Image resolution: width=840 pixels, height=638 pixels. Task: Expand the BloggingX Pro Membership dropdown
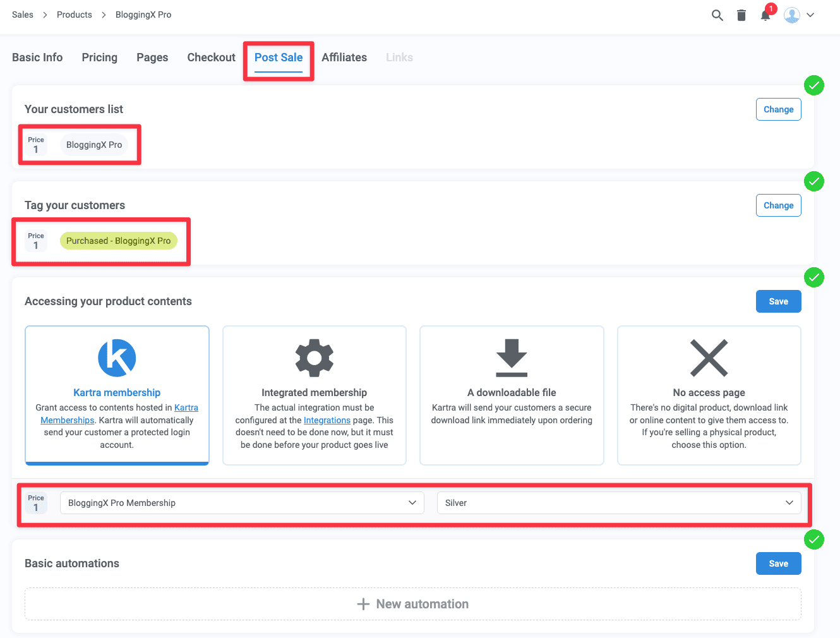tap(242, 503)
